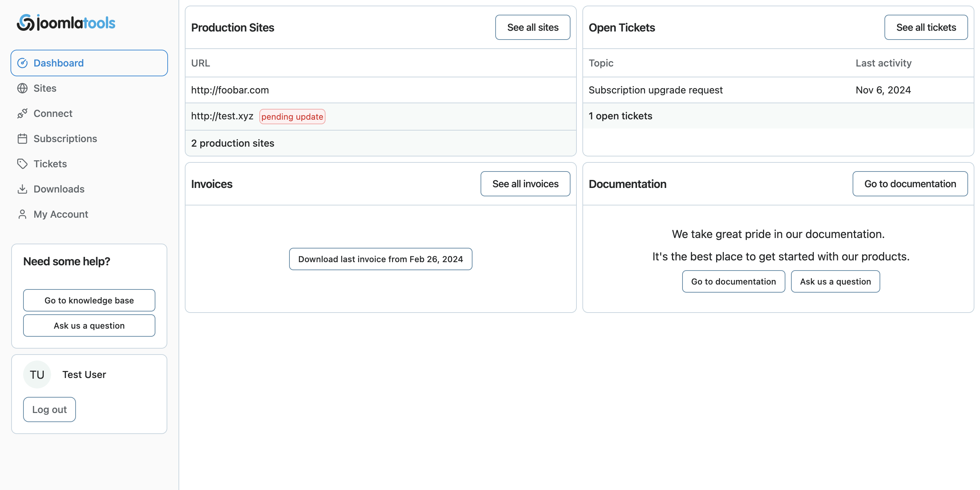This screenshot has height=490, width=980.
Task: Click the Downloads arrow icon
Action: [x=22, y=189]
